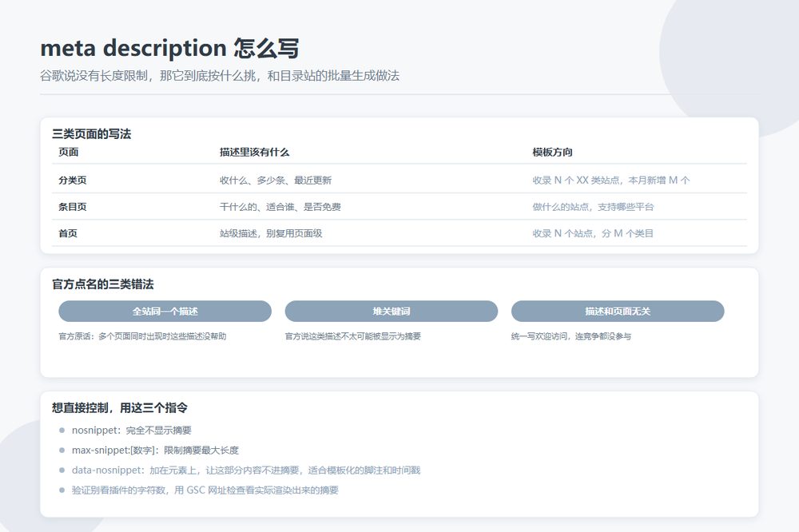
Task: Click the max-snippet:[数字] bullet item
Action: [x=156, y=451]
